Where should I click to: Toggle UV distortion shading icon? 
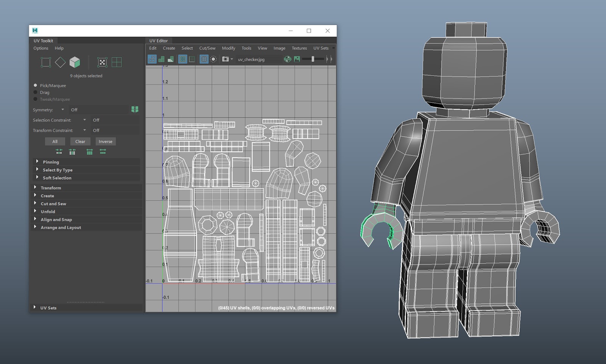tap(170, 59)
